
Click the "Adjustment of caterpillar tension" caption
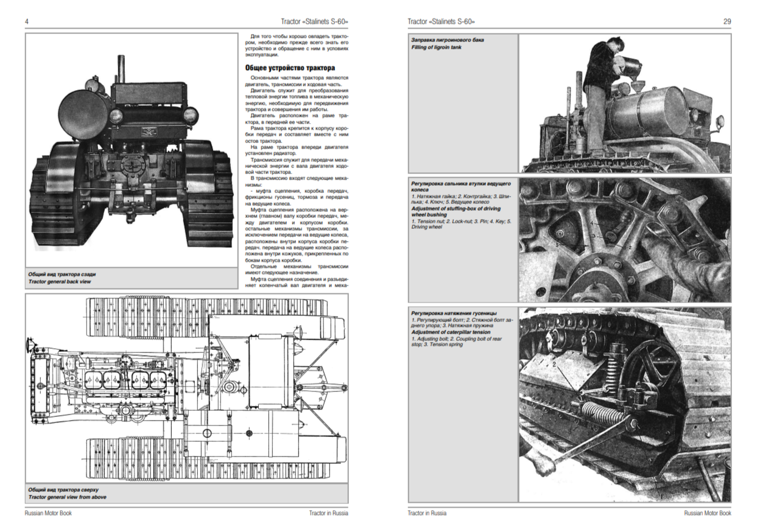pos(451,332)
